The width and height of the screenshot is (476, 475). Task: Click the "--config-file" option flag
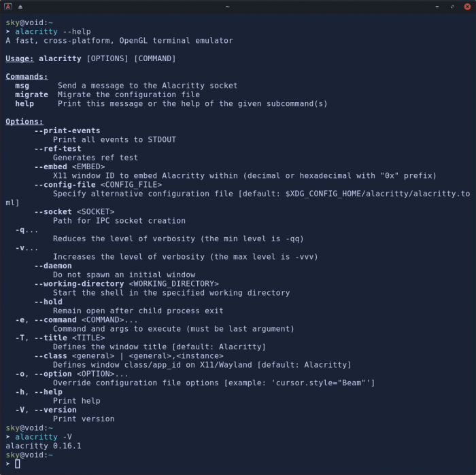coord(65,184)
